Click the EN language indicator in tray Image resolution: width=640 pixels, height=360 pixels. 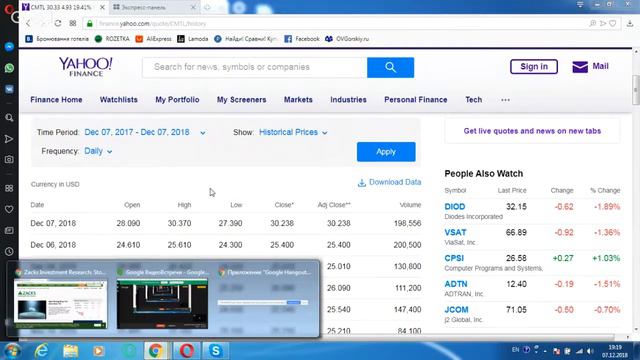click(516, 350)
